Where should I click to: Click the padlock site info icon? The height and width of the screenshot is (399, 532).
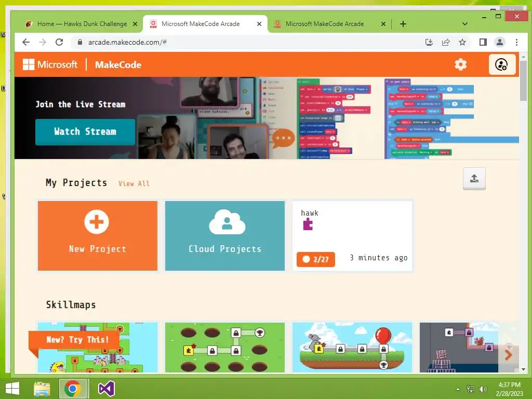point(80,42)
